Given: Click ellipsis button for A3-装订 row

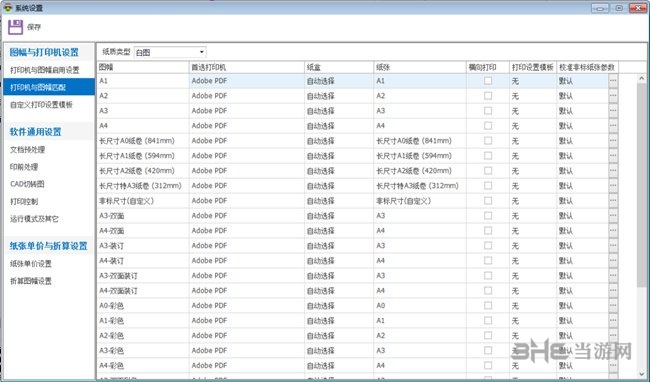Looking at the screenshot, I should pos(613,246).
